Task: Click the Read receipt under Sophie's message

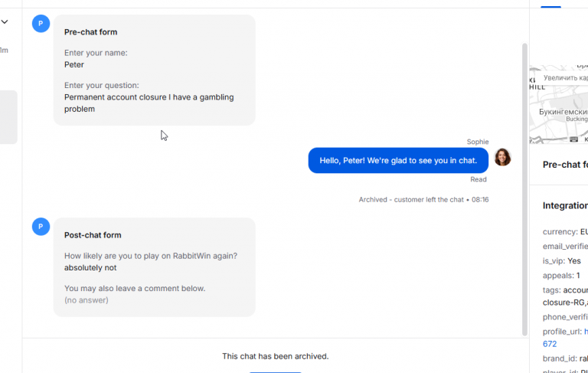Action: (479, 179)
